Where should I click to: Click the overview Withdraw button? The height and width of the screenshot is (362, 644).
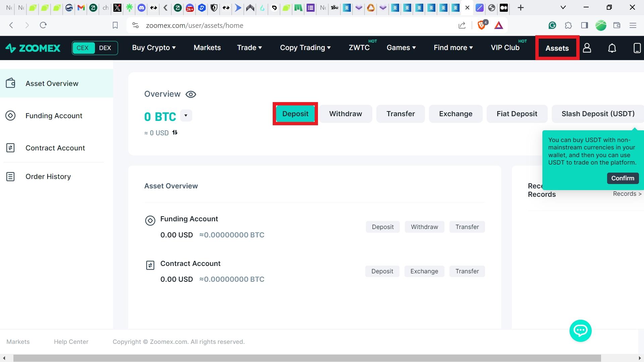coord(345,114)
